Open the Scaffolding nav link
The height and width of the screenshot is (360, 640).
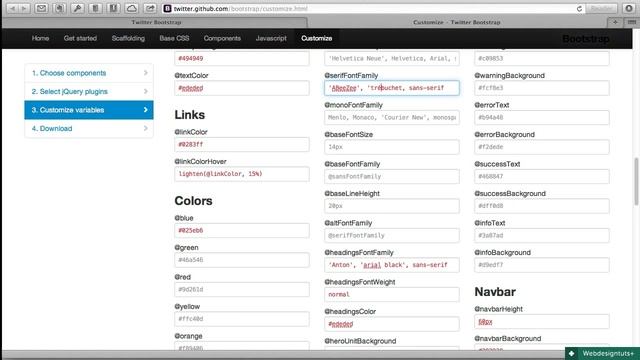[x=128, y=38]
